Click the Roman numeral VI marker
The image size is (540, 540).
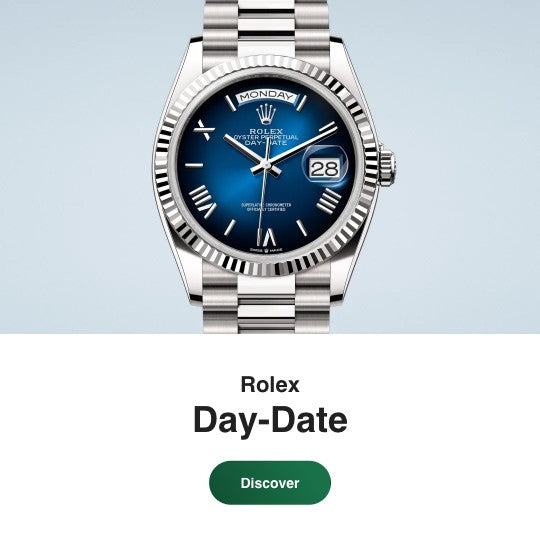point(267,237)
